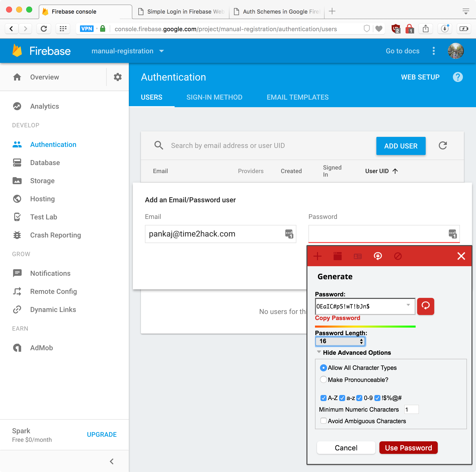Click the Remote Config icon
This screenshot has height=472, width=476.
coord(17,291)
